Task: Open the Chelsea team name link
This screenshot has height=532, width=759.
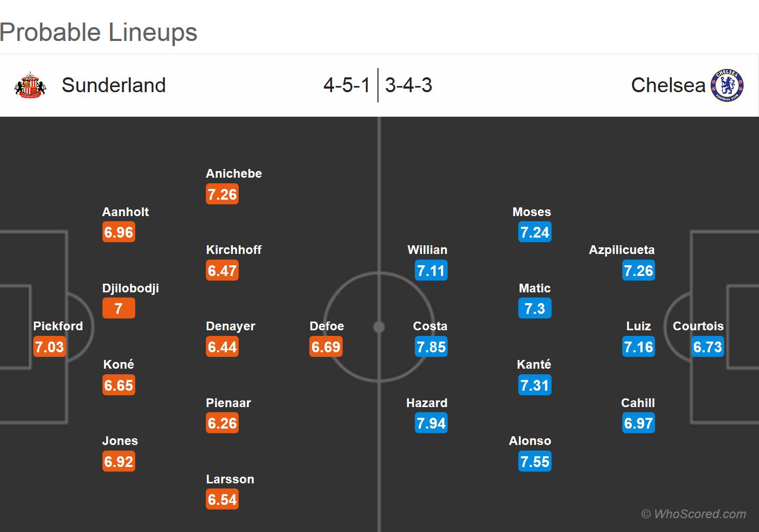Action: click(668, 86)
